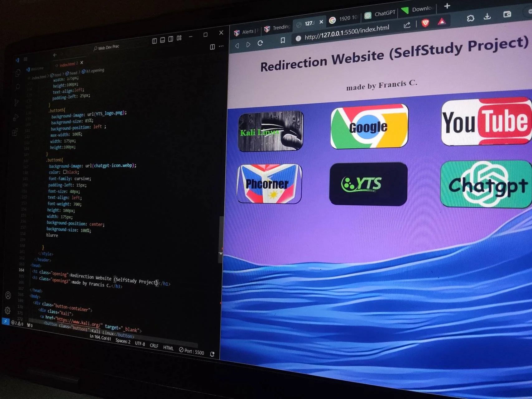Open a new browser tab with the plus button
This screenshot has width=532, height=399.
(x=447, y=6)
